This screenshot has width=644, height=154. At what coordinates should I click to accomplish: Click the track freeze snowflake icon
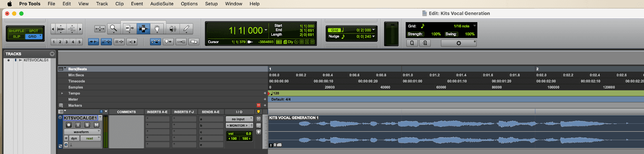coord(66,138)
